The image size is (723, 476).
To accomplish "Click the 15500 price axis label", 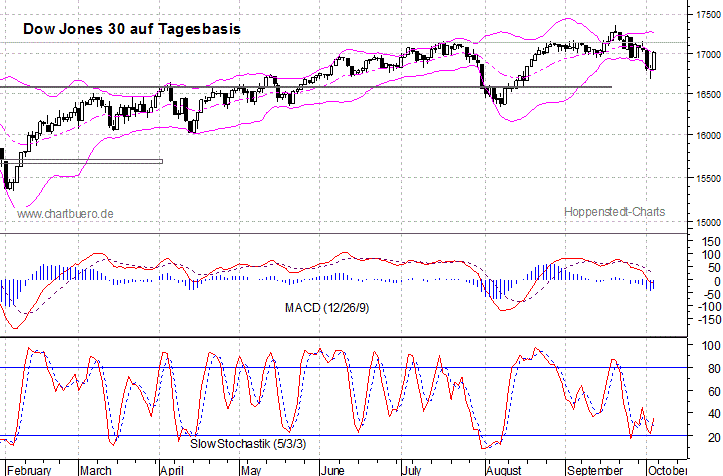I will (708, 178).
